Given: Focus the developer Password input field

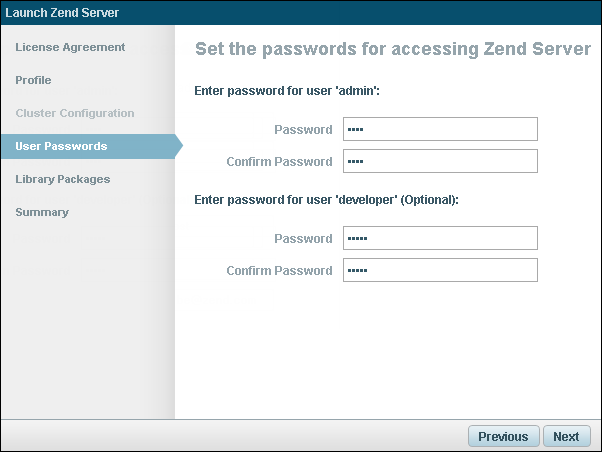Looking at the screenshot, I should [x=440, y=238].
